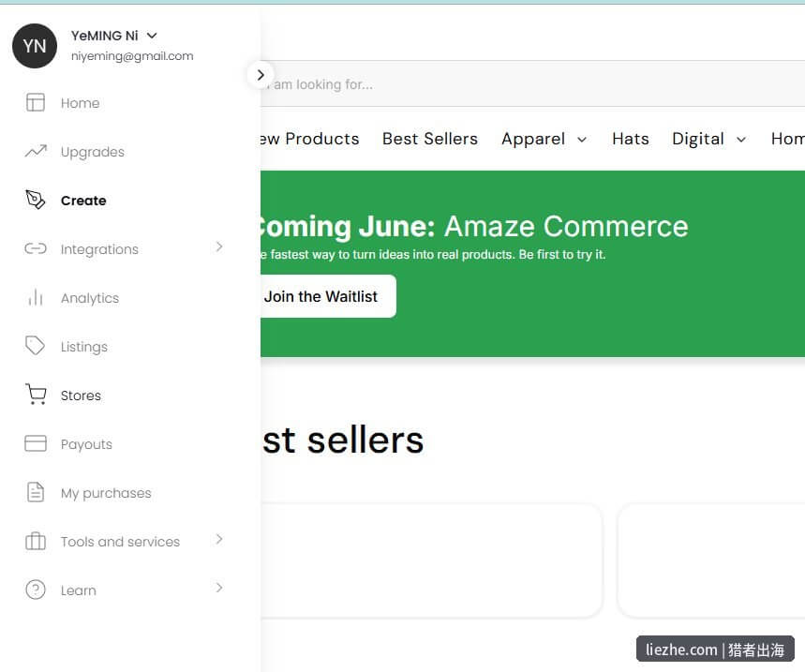Open the Digital category link

coord(698,139)
